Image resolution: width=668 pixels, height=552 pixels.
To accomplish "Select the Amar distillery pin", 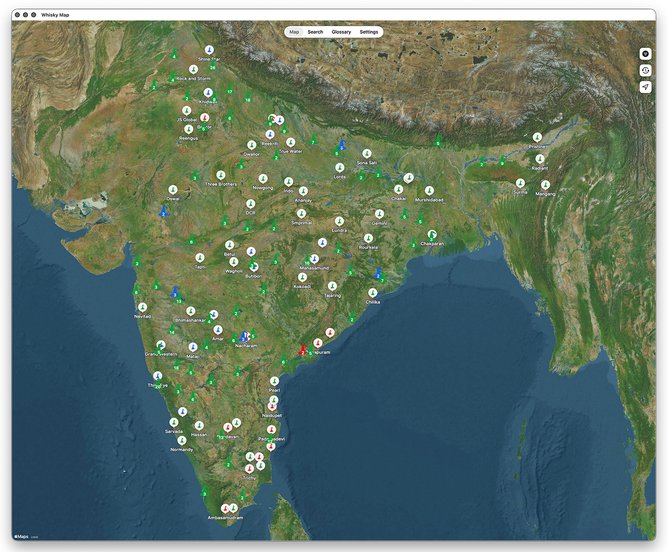I will pos(218,330).
